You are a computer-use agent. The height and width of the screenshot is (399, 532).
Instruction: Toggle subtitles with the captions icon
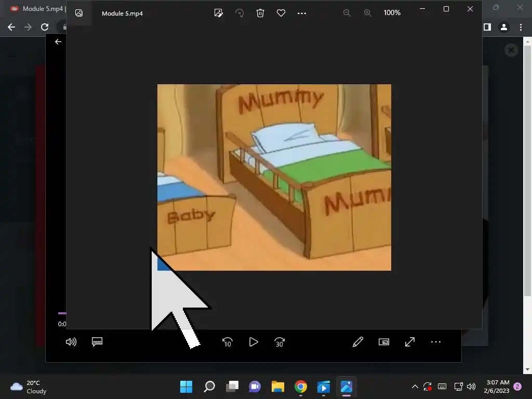tap(97, 342)
